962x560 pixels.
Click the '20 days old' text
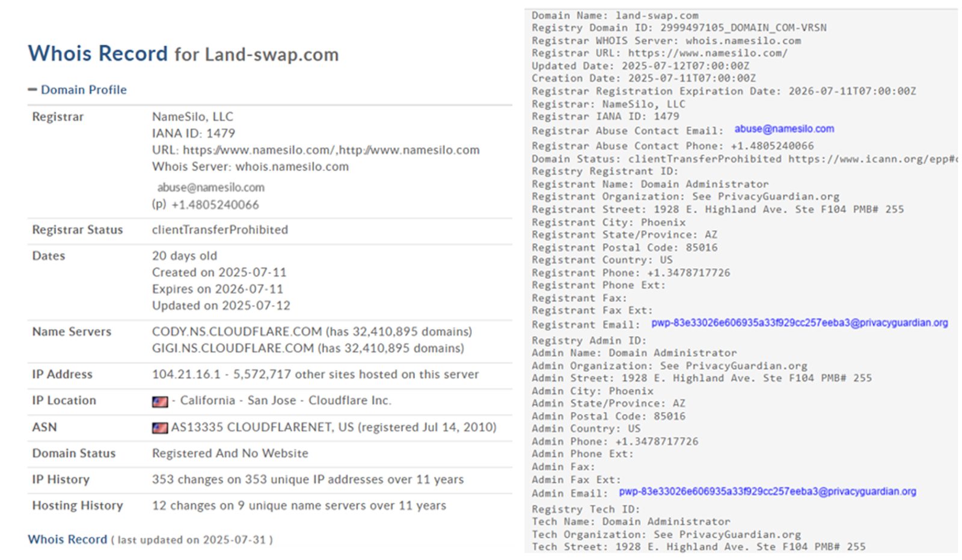(185, 256)
